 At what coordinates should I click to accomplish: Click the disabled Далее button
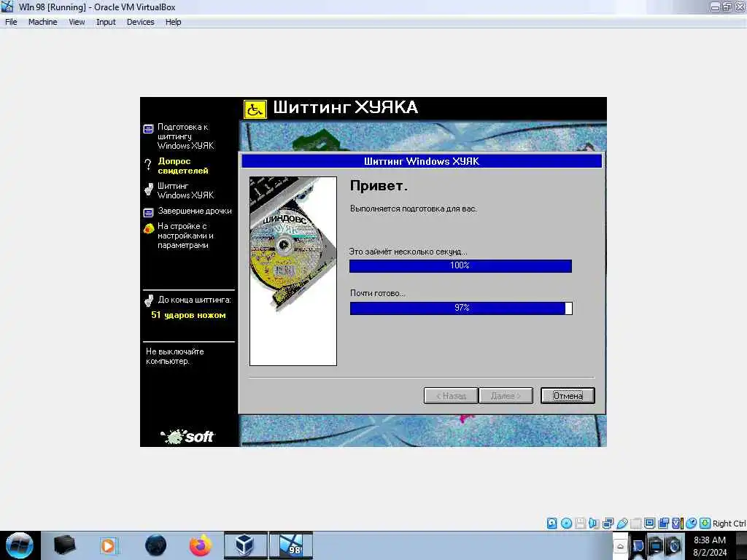pos(506,396)
